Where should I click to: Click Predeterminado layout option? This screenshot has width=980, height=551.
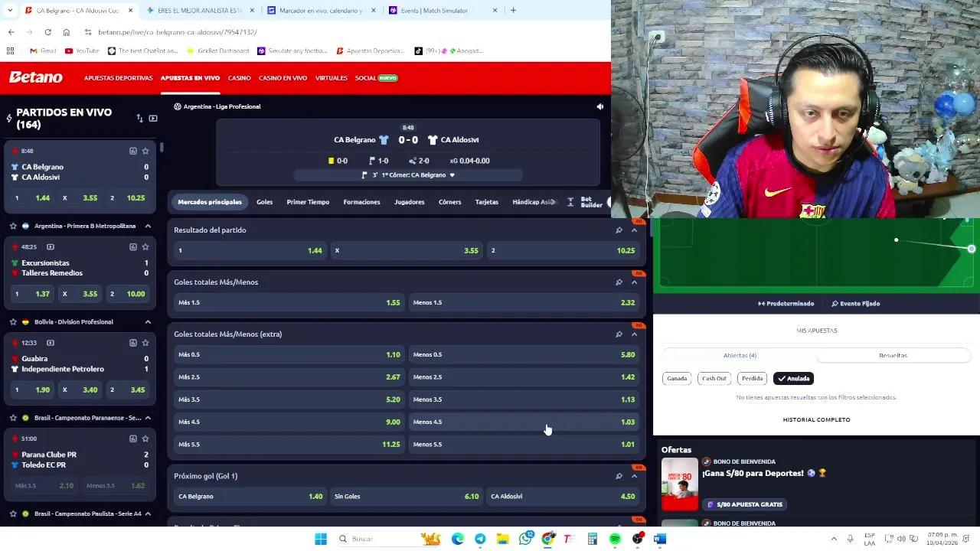pos(786,304)
